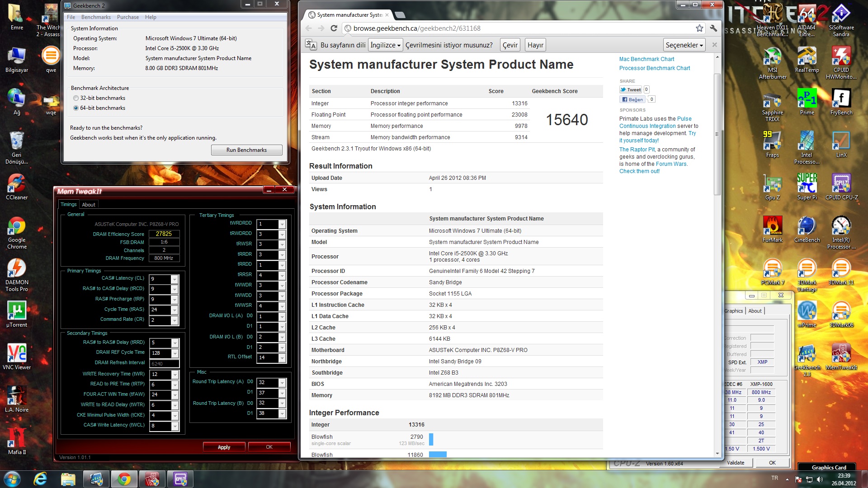This screenshot has width=868, height=488.
Task: Switch to the About tab in MemTweakIt
Action: 89,205
